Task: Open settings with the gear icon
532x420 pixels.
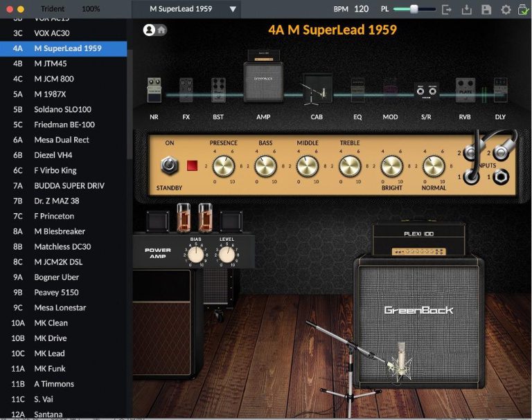Action: coord(506,9)
